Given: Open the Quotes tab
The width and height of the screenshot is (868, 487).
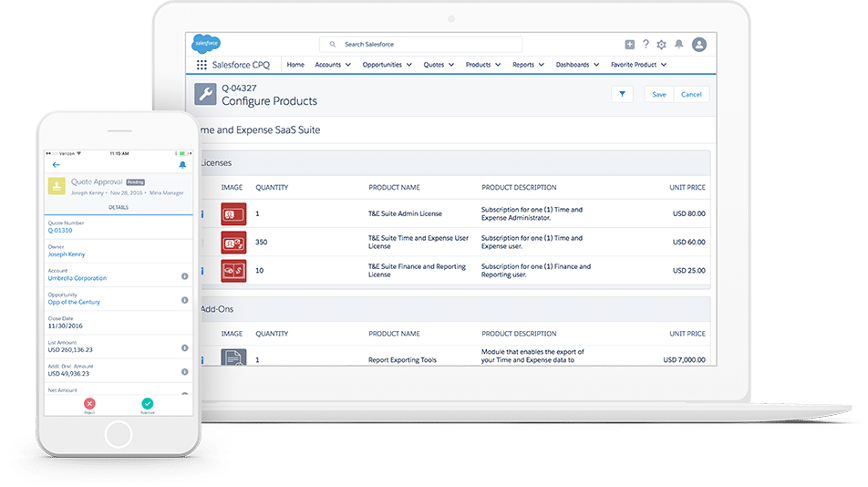Looking at the screenshot, I should point(433,65).
